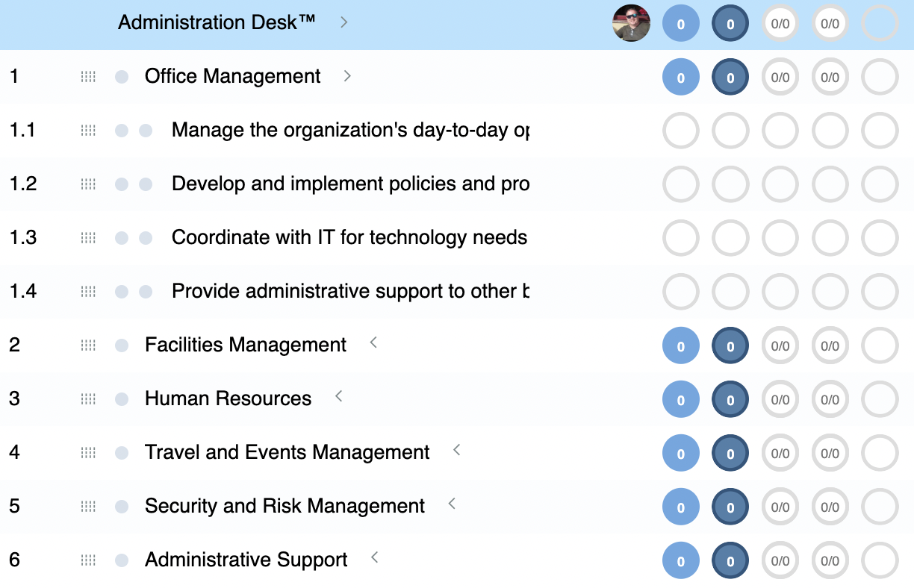The height and width of the screenshot is (588, 914).
Task: Toggle first empty circle on row 1.1
Action: click(x=680, y=131)
